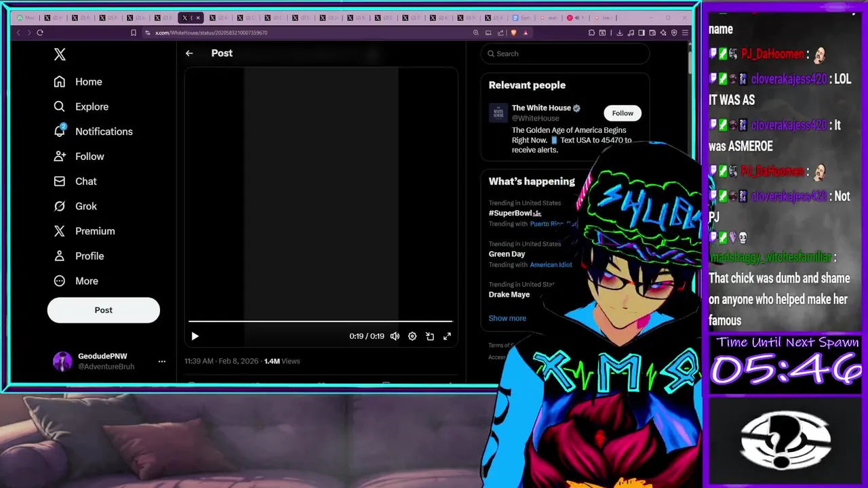Click the X search field
Image resolution: width=868 pixels, height=488 pixels.
[565, 54]
